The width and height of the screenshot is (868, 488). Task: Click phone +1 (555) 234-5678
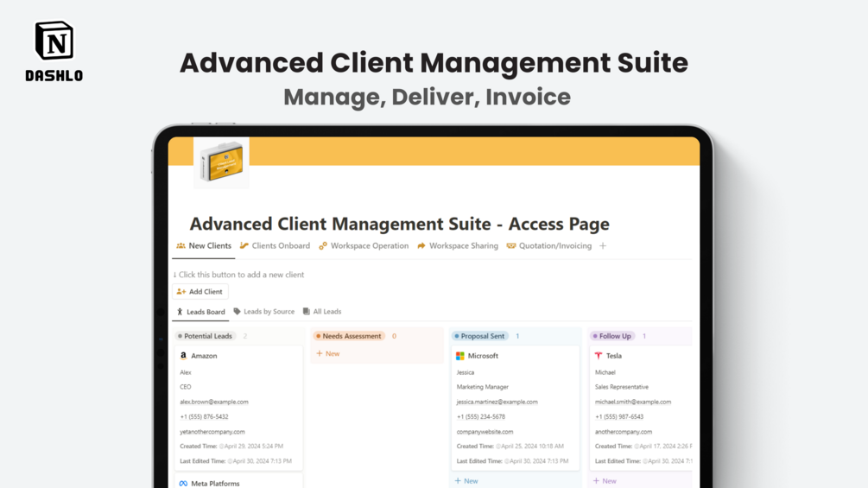point(480,416)
